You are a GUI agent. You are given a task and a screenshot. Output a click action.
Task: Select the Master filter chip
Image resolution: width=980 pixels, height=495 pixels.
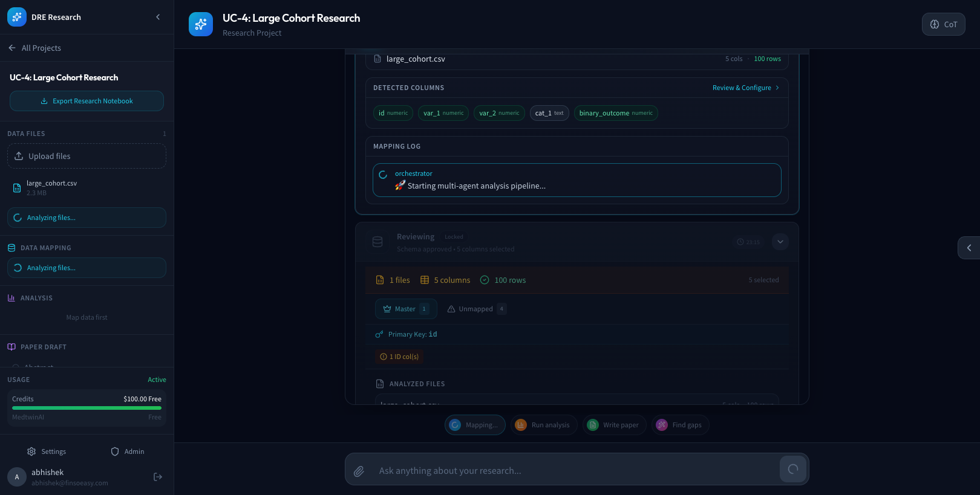coord(405,309)
